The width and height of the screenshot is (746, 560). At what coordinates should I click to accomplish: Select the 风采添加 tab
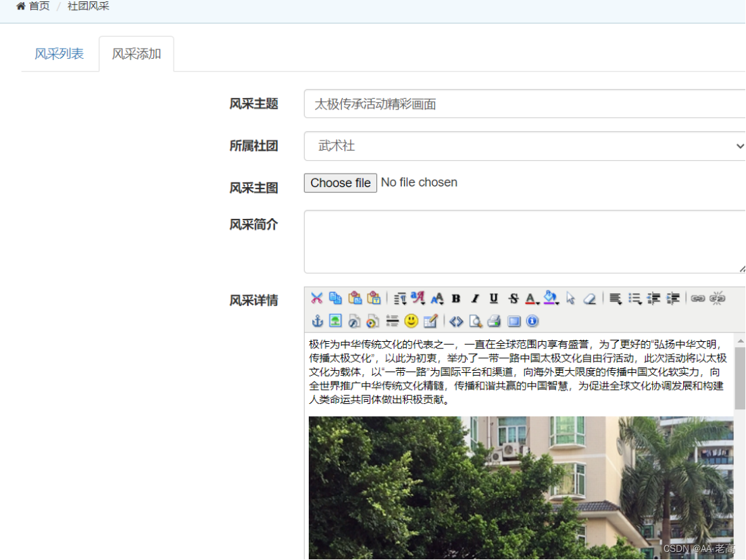coord(136,54)
